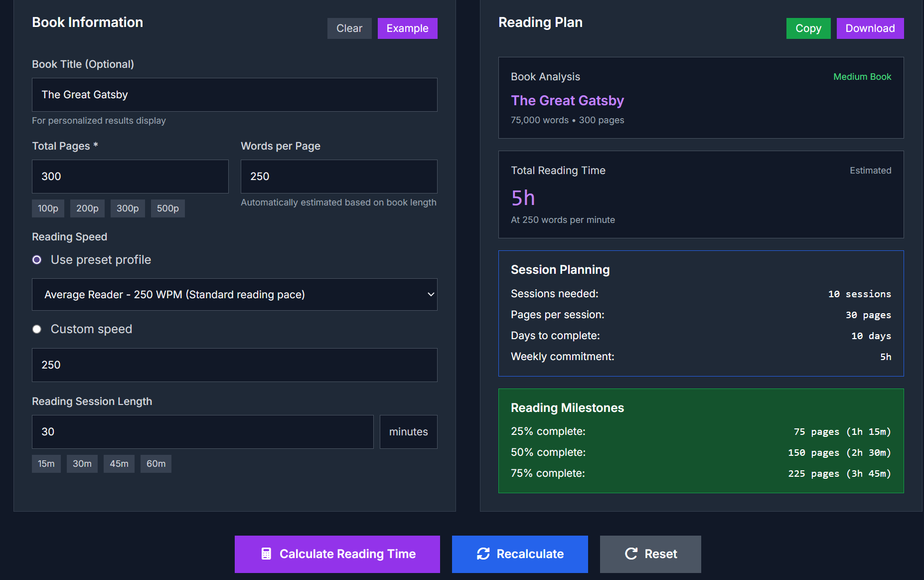This screenshot has width=924, height=580.
Task: Click the '150 pages (2h 30m)' milestone
Action: [839, 453]
